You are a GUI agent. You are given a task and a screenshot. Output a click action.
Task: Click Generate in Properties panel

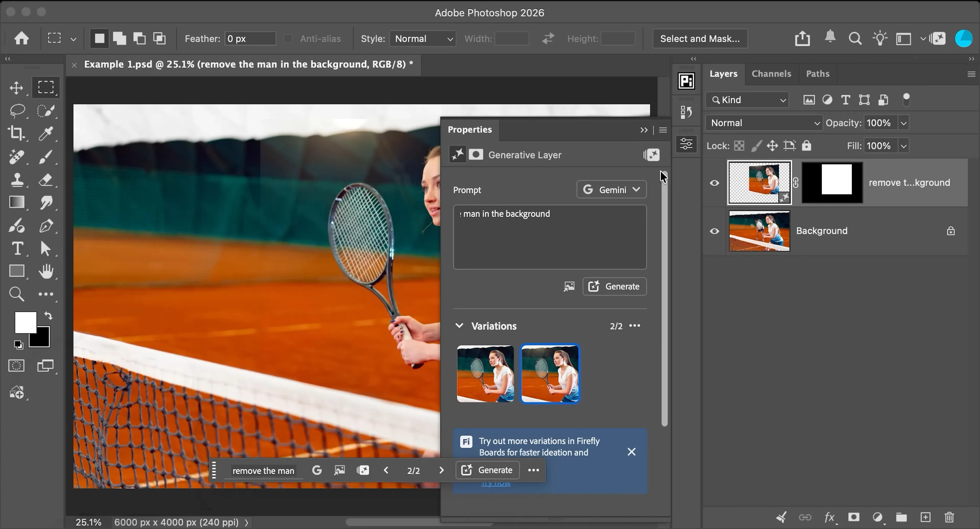pyautogui.click(x=614, y=286)
